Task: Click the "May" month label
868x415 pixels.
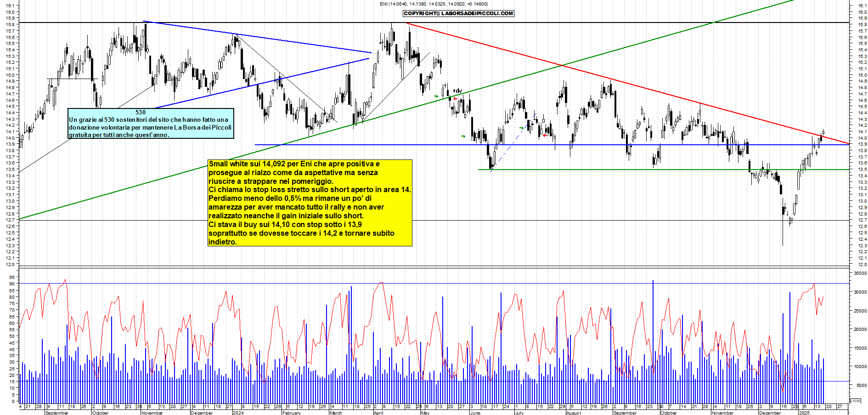Action: (x=425, y=413)
